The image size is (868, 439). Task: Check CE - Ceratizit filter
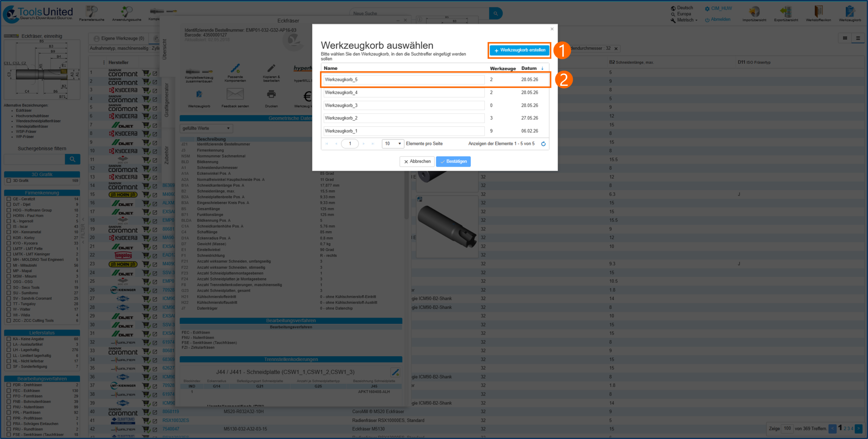click(9, 199)
